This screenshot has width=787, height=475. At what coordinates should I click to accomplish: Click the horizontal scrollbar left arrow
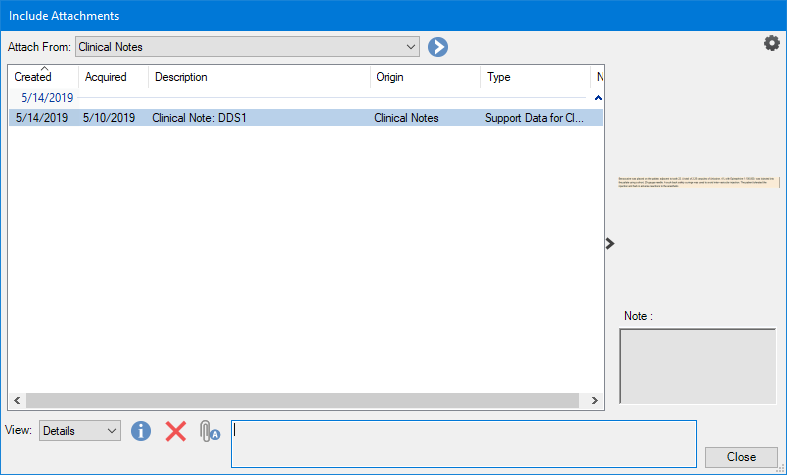tap(17, 401)
